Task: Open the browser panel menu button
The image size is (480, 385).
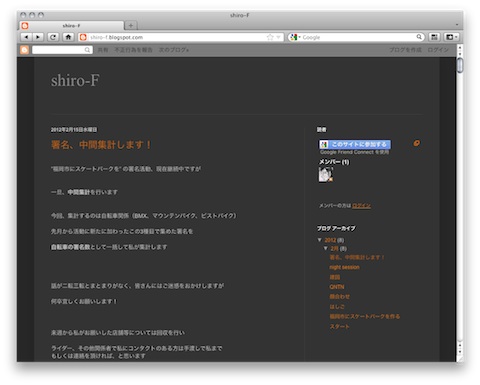Action: (x=451, y=37)
